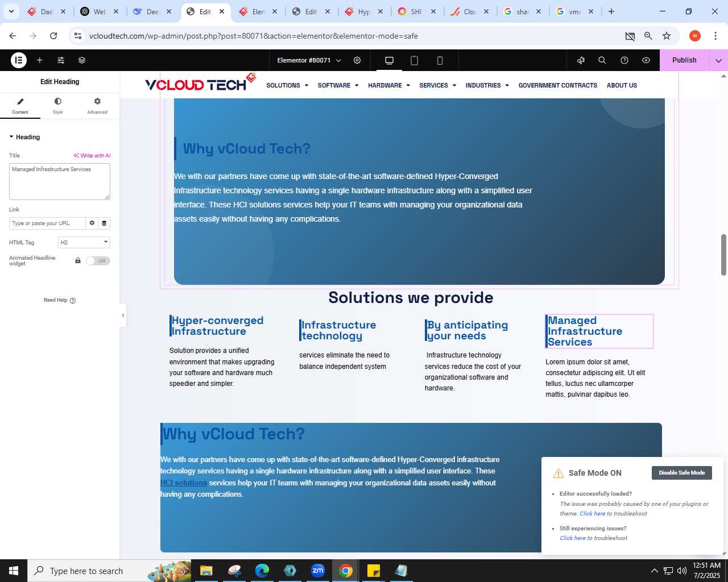Open Chrome three-dot menu
Viewport: 728px width, 582px height.
[x=715, y=36]
